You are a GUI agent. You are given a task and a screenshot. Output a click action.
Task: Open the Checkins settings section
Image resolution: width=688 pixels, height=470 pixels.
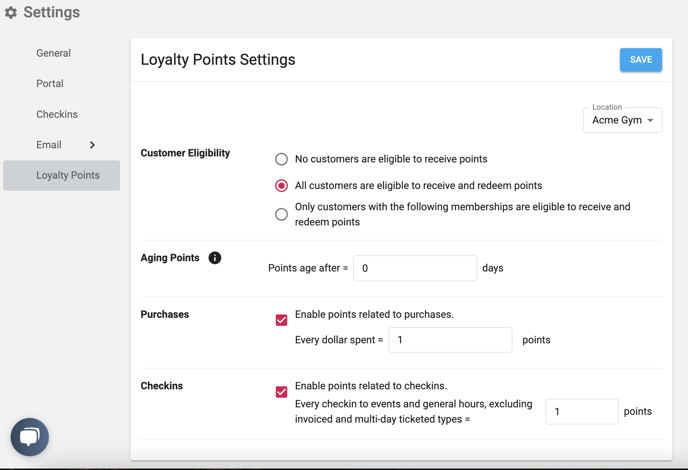pos(57,114)
